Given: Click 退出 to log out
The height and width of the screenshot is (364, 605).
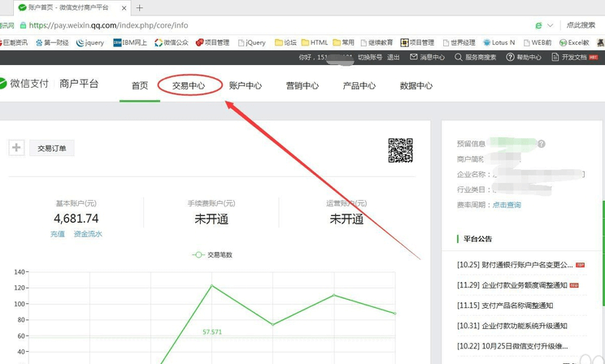Looking at the screenshot, I should click(394, 57).
